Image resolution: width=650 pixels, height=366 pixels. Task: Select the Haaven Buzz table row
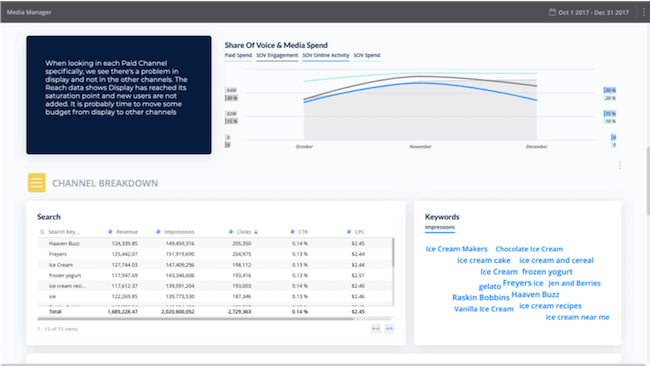click(x=215, y=243)
